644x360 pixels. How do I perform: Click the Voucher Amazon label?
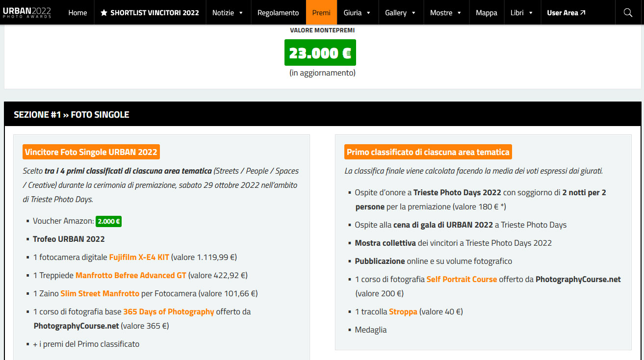pos(63,221)
